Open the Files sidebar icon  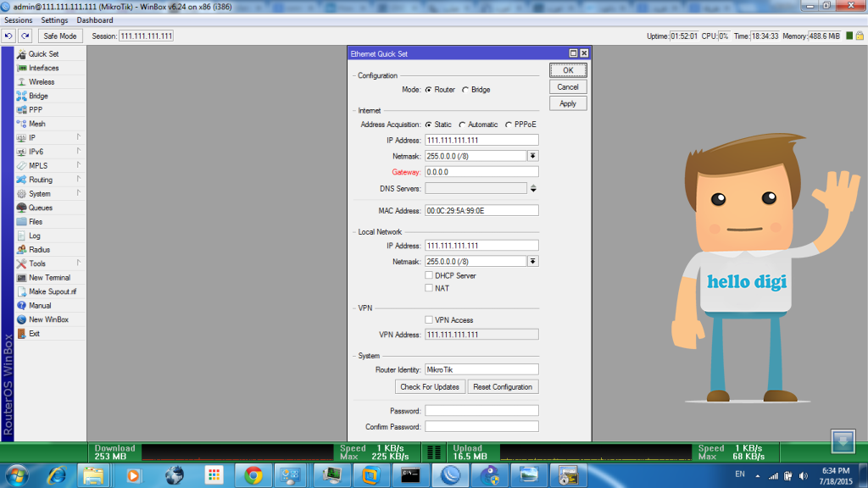(x=21, y=222)
